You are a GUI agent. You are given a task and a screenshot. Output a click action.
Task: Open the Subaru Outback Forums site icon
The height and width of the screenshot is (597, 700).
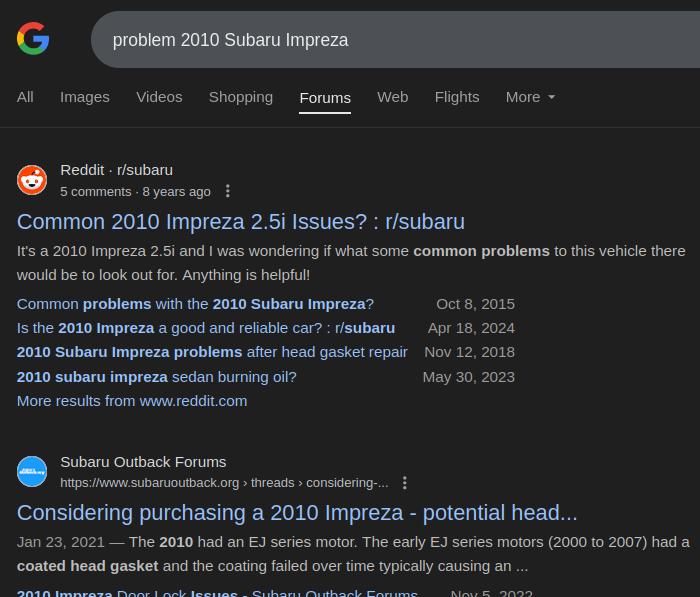(x=32, y=472)
